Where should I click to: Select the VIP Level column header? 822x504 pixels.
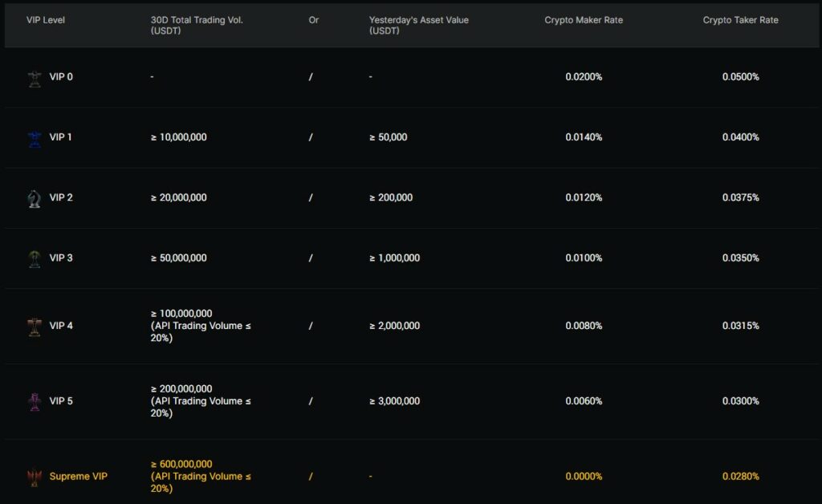tap(46, 20)
